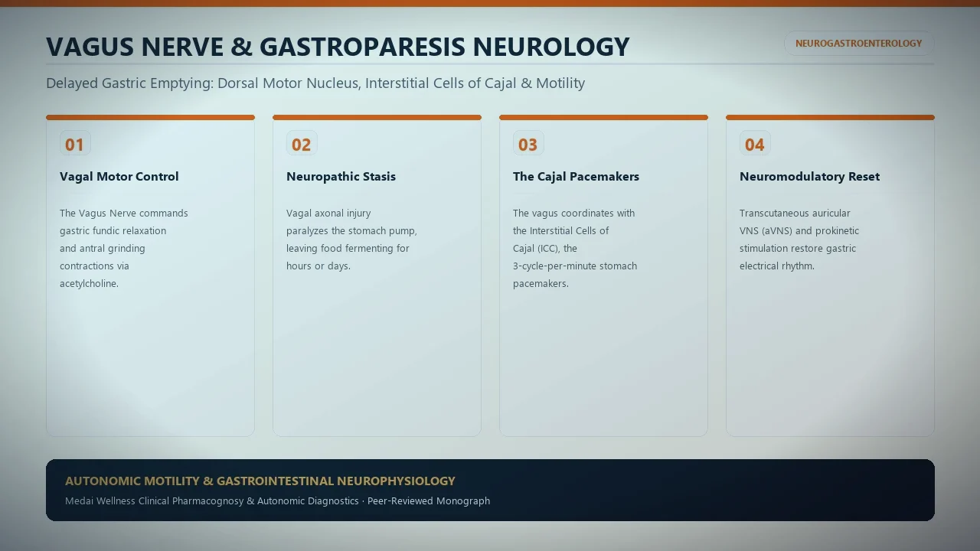Click the paragraph starting 'The vagus coordinates with'
Viewport: 980px width, 551px height.
[575, 249]
